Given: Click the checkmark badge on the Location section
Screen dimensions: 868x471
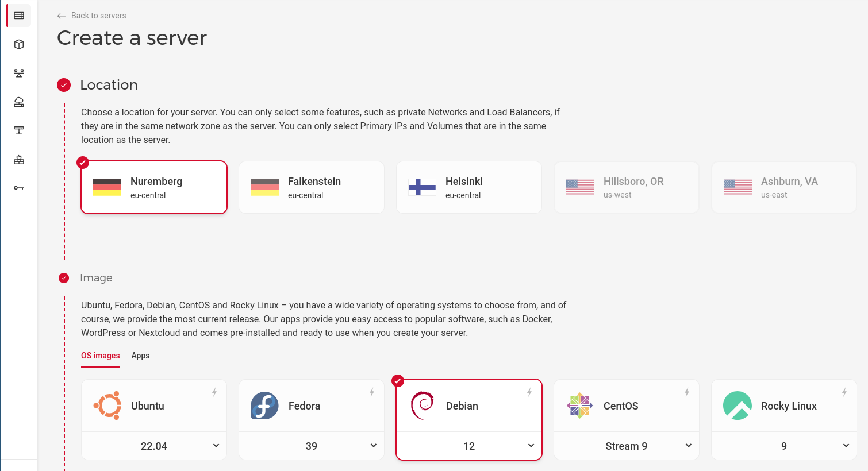Looking at the screenshot, I should 63,84.
